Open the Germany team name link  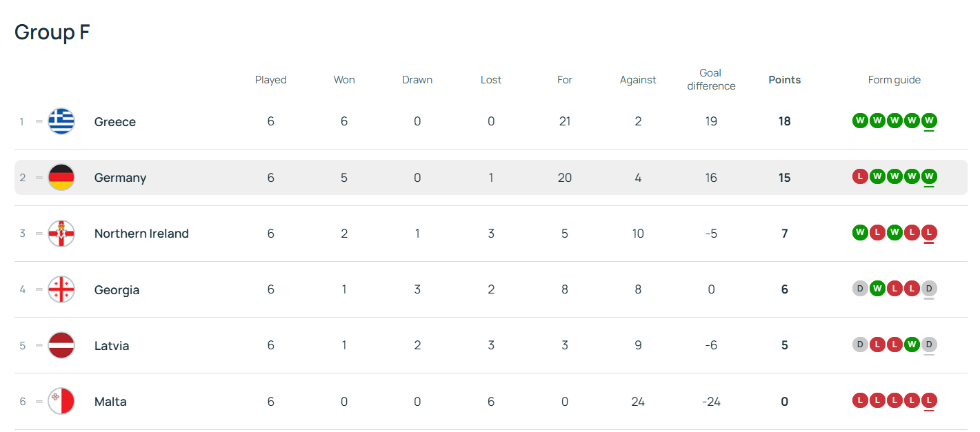tap(120, 178)
